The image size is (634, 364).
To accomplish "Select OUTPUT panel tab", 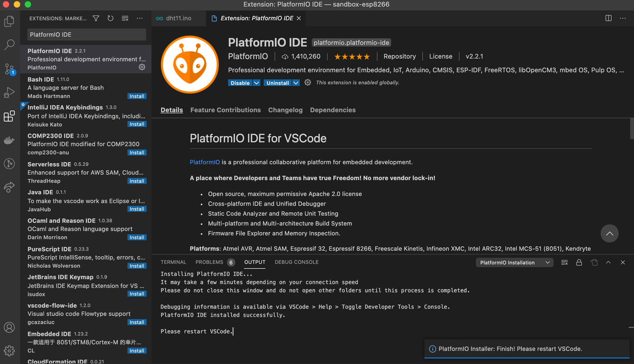I will pyautogui.click(x=255, y=262).
